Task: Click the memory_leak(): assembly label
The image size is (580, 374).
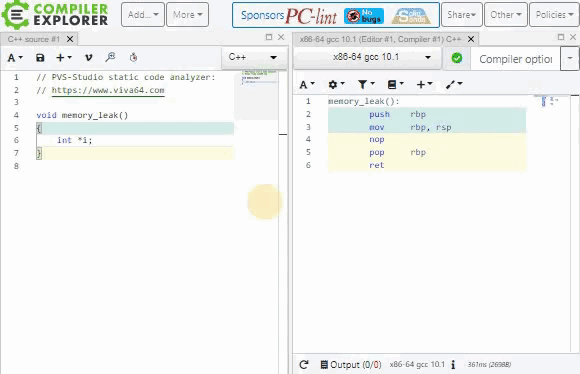Action: tap(364, 101)
